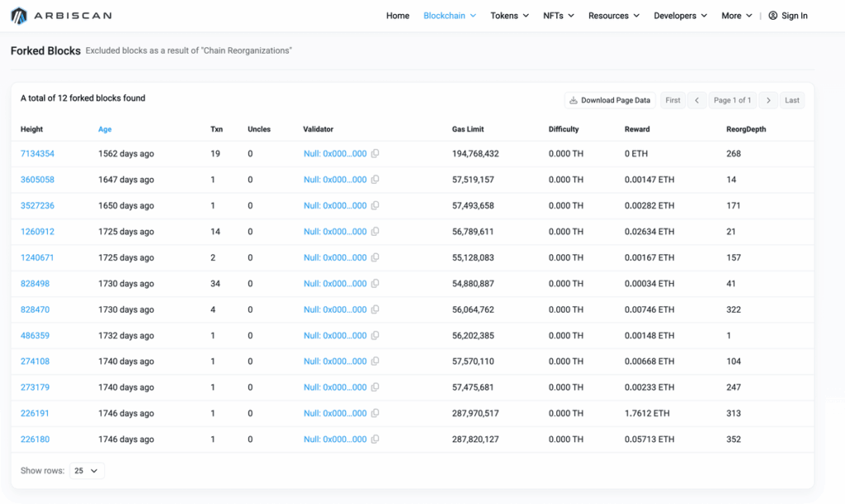Select gas limit 287,970,517 value
845x504 pixels.
pos(475,413)
